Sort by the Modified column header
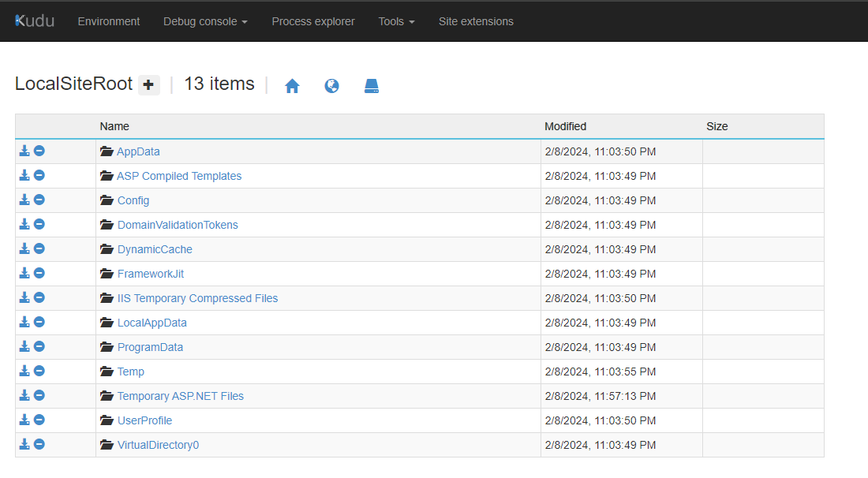Viewport: 868px width, 478px height. click(565, 126)
